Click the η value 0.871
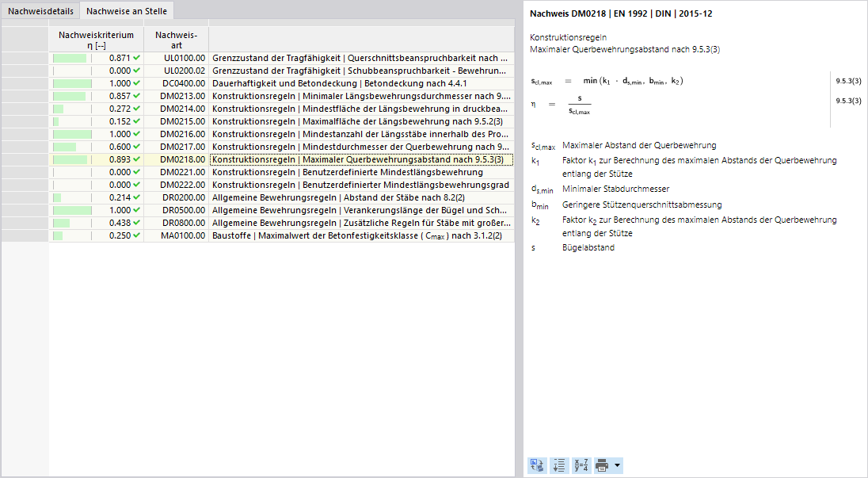868x478 pixels. pyautogui.click(x=120, y=58)
